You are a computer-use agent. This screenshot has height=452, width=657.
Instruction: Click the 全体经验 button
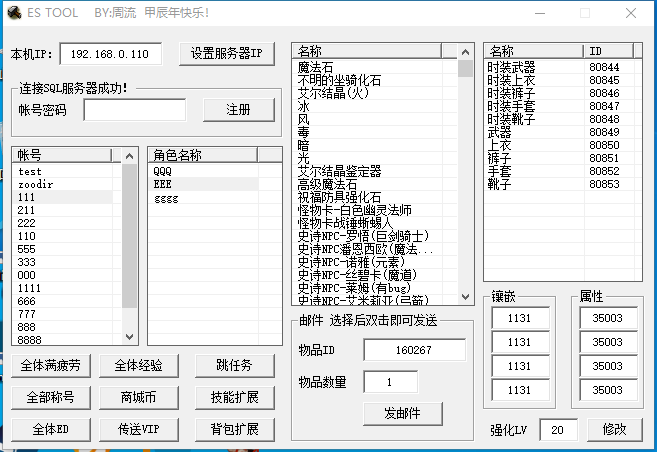point(139,366)
